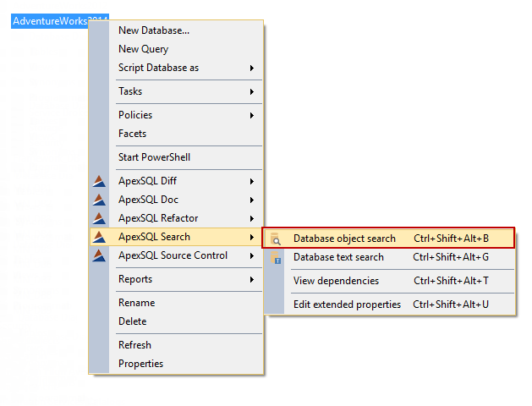Click the Database text search icon
The width and height of the screenshot is (532, 406).
point(276,257)
